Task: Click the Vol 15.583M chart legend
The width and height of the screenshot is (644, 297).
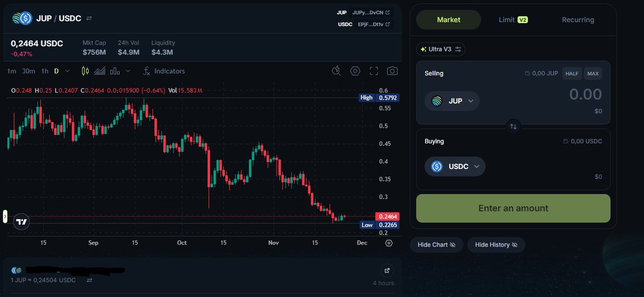Action: [x=185, y=90]
